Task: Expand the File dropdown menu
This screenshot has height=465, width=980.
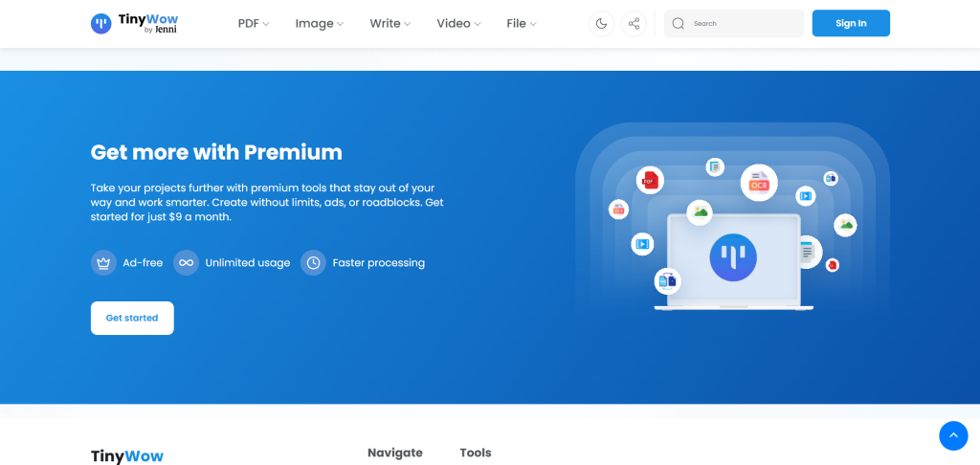Action: pos(522,24)
